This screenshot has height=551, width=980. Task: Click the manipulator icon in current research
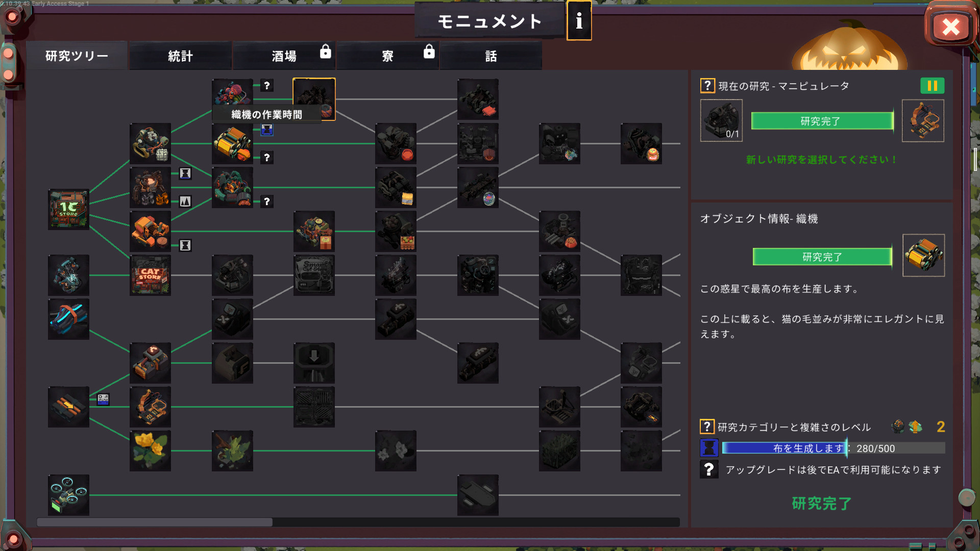click(923, 121)
